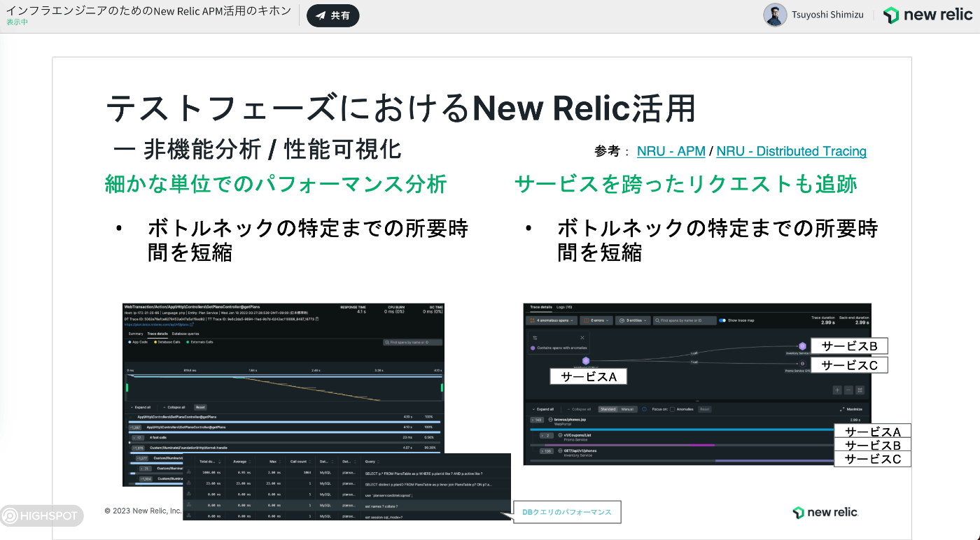The width and height of the screenshot is (980, 540).
Task: Toggle the Database Calls legend item
Action: pos(167,342)
